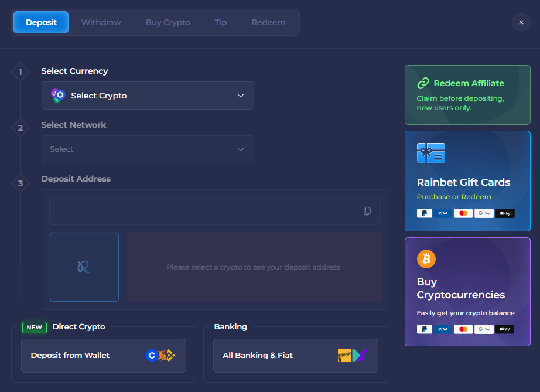Click the Google Pay icon on Rainbet Gift Cards
The width and height of the screenshot is (540, 392).
(484, 213)
